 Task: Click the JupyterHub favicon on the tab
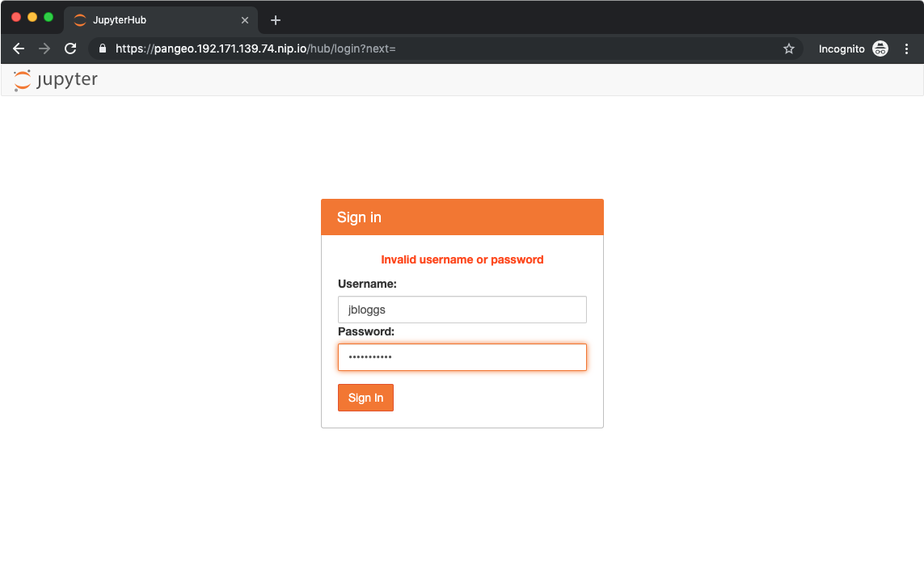coord(79,20)
